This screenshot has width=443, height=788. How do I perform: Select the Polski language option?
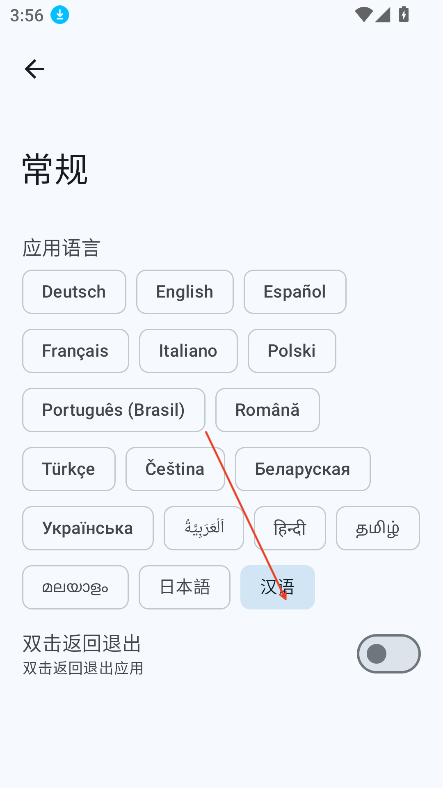pos(292,351)
